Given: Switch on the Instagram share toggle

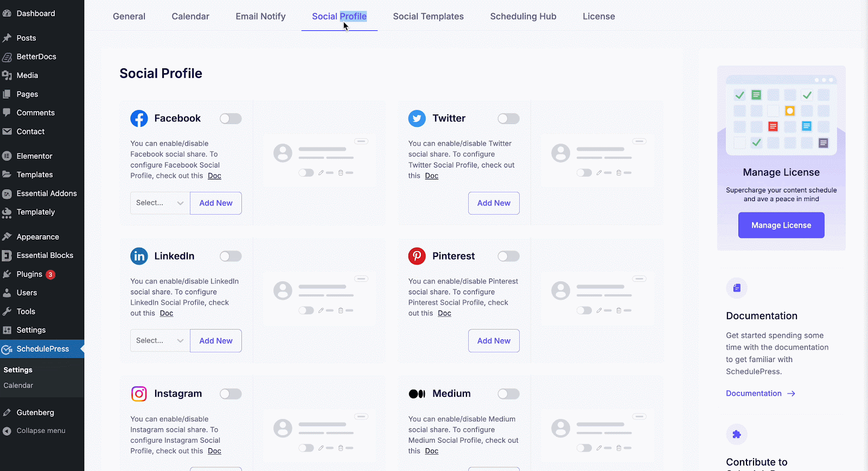Looking at the screenshot, I should [231, 394].
